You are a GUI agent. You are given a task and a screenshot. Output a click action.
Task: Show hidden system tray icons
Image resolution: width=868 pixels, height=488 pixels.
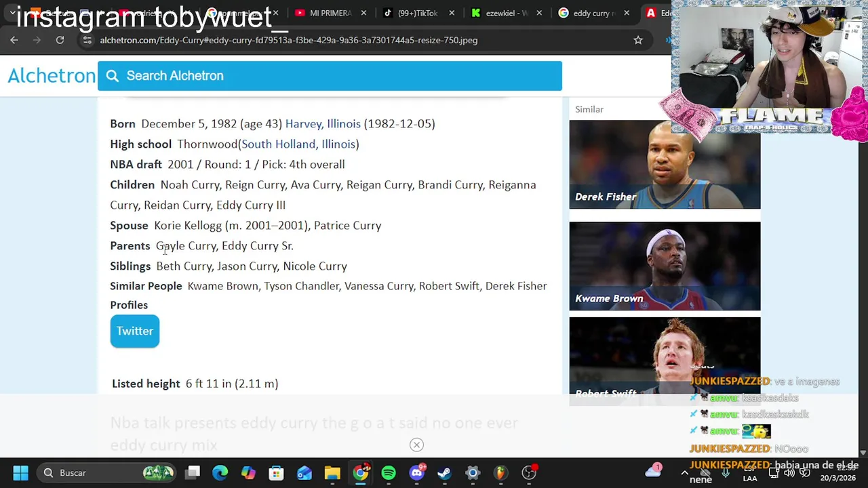click(684, 472)
